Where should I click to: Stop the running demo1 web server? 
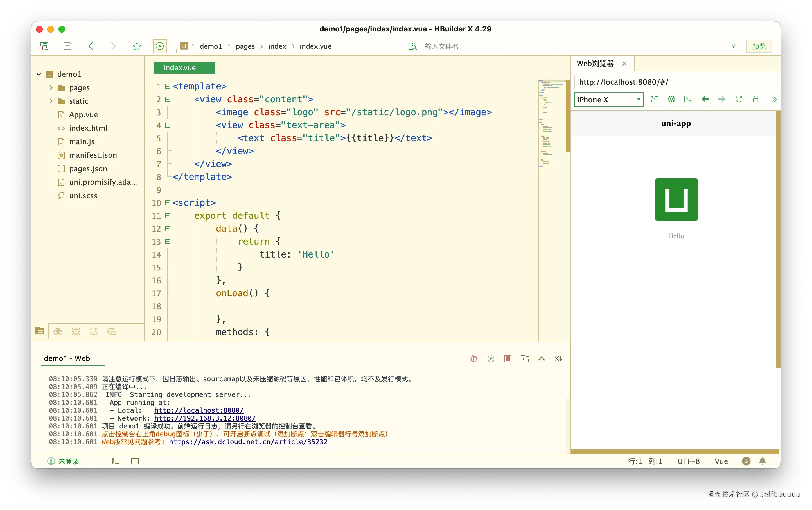[x=507, y=359]
